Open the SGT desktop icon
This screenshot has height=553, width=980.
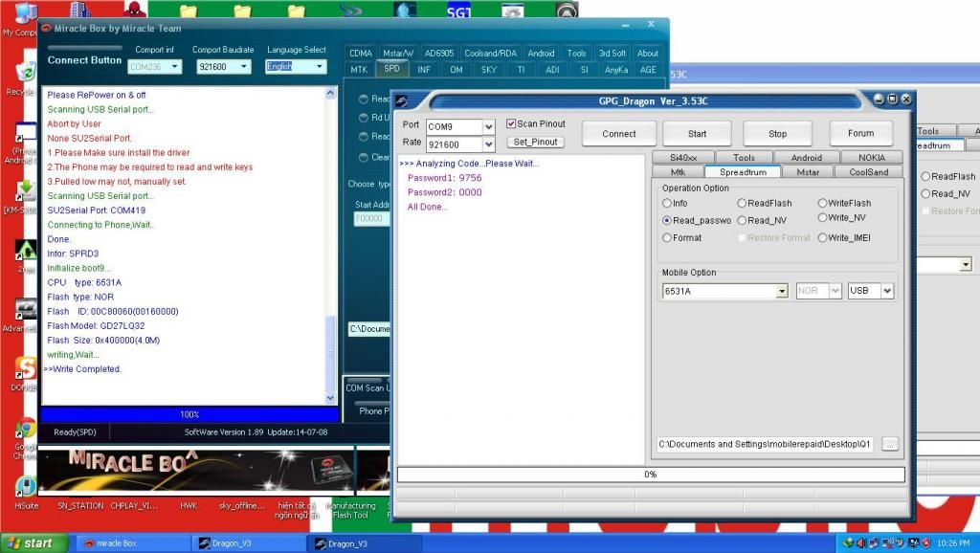(458, 10)
